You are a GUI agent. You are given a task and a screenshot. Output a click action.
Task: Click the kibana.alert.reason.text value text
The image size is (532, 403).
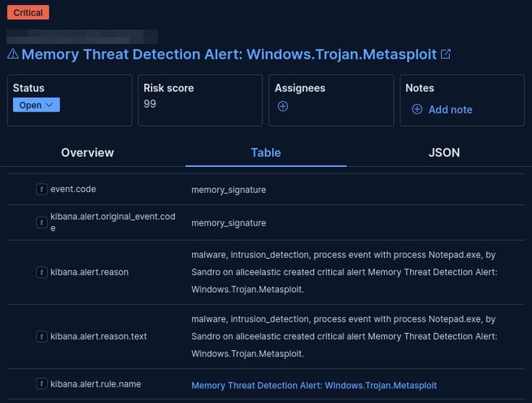click(x=344, y=336)
